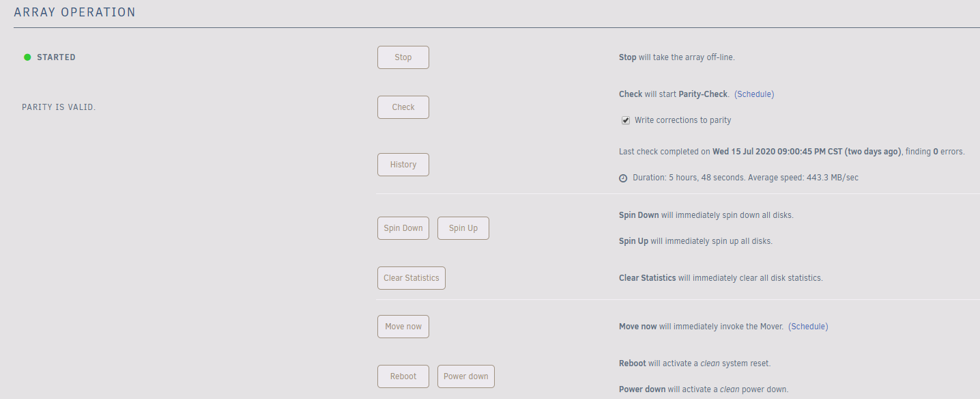Click the green array status indicator dot
The image size is (980, 399).
click(27, 57)
